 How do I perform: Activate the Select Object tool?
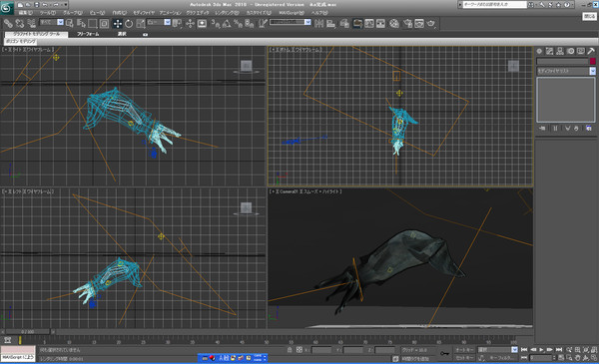[70, 24]
